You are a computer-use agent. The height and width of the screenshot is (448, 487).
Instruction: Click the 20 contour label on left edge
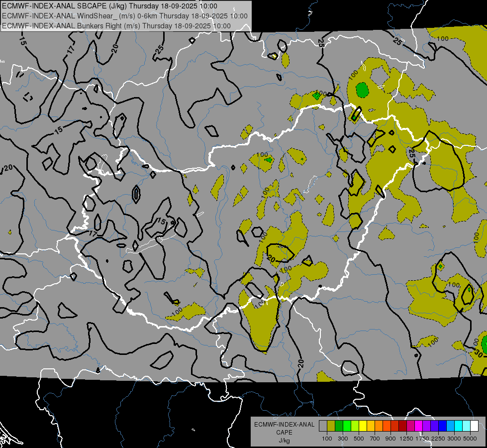tap(8, 168)
